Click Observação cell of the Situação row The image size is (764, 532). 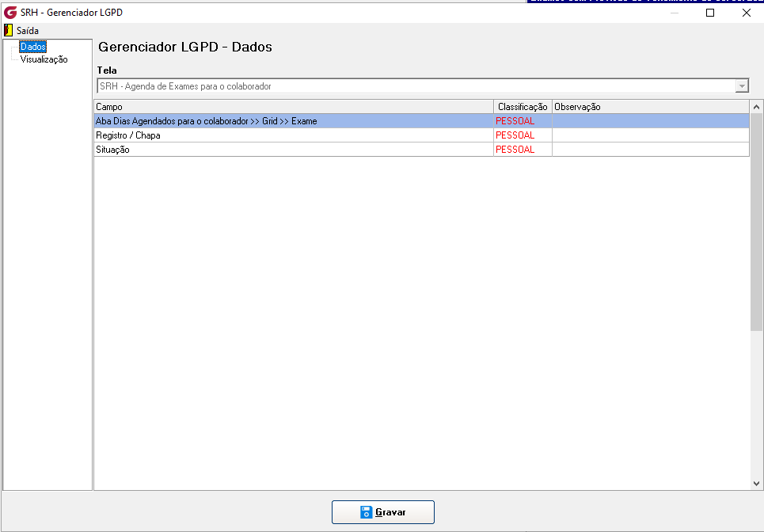(x=651, y=150)
